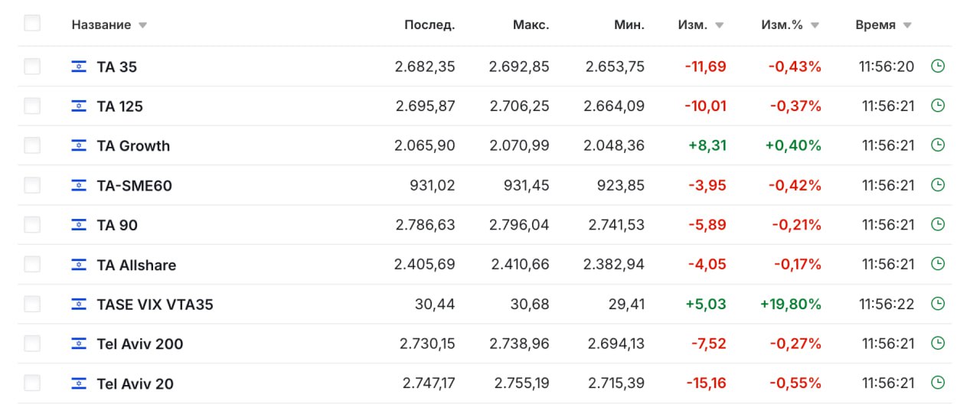This screenshot has height=414, width=980.
Task: Sort by the Изм. column arrow
Action: (x=720, y=25)
